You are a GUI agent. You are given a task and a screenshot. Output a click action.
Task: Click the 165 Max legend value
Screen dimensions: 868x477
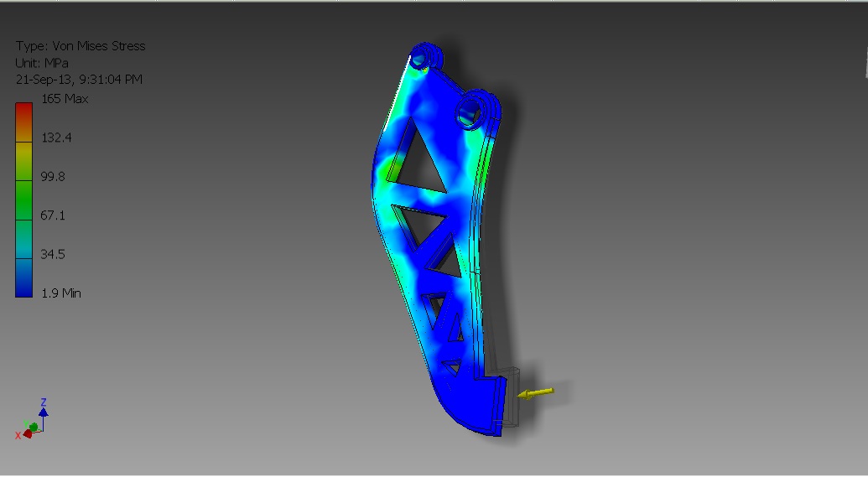click(x=65, y=98)
